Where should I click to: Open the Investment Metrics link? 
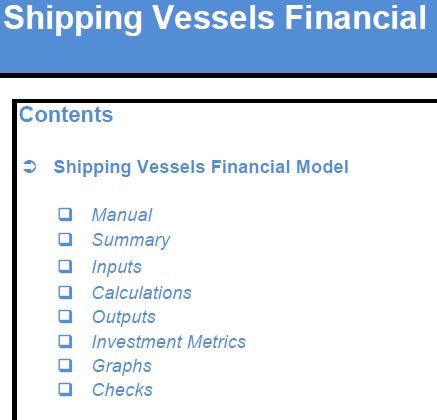[169, 342]
